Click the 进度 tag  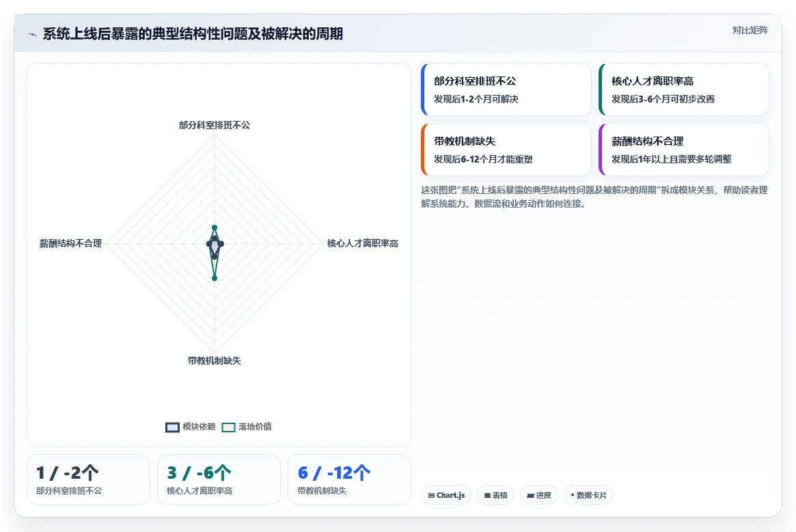pyautogui.click(x=539, y=495)
